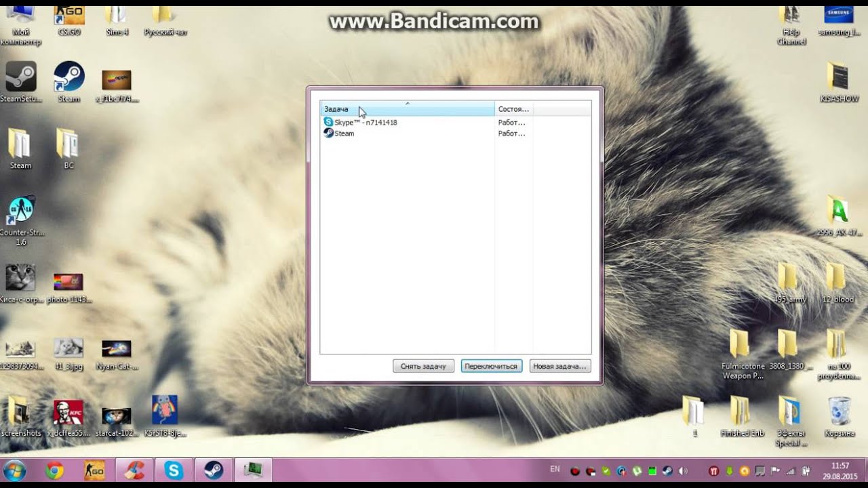868x488 pixels.
Task: Sort the task list by the Состояние column header
Action: [x=513, y=109]
